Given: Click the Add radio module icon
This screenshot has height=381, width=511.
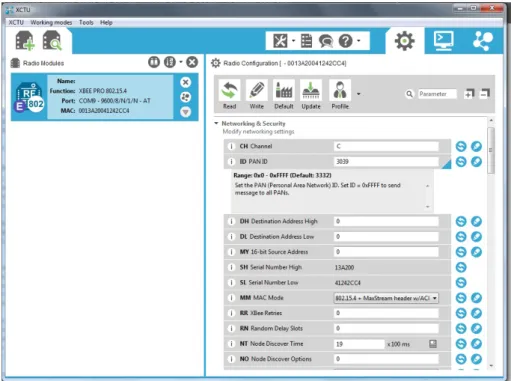Looking at the screenshot, I should (x=25, y=41).
